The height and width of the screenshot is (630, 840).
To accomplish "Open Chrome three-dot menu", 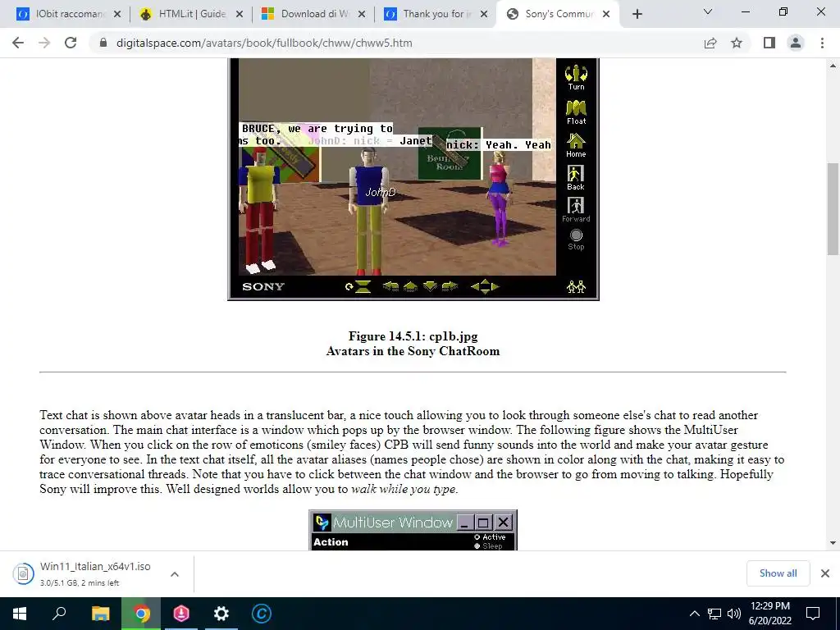I will 822,43.
